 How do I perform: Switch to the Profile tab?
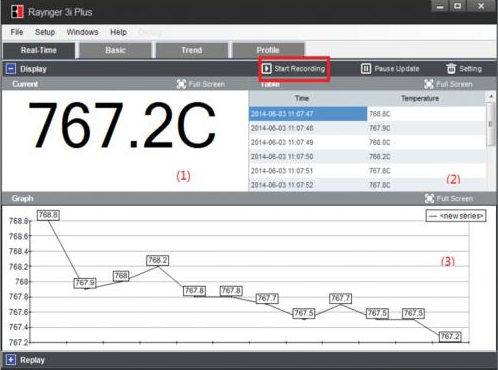268,50
